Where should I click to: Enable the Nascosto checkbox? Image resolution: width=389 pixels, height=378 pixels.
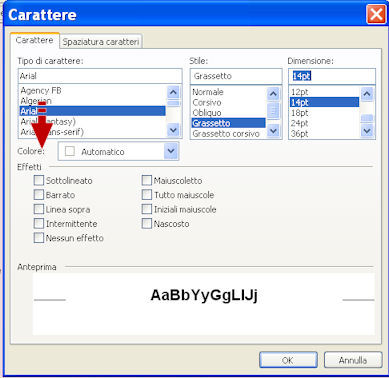point(147,223)
